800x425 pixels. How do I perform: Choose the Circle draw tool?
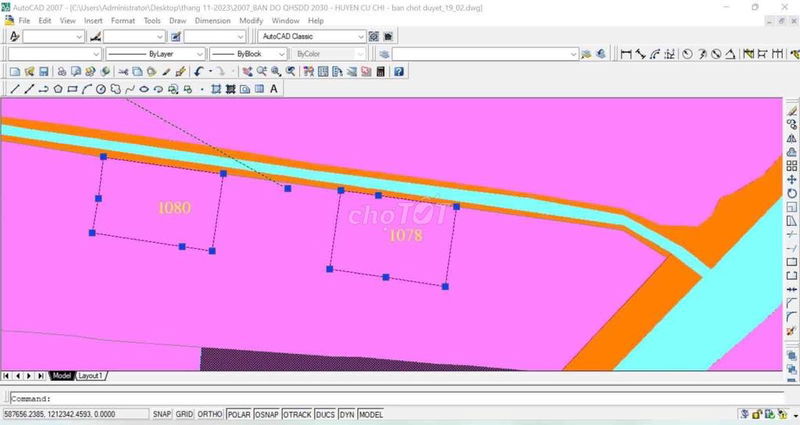[x=101, y=89]
